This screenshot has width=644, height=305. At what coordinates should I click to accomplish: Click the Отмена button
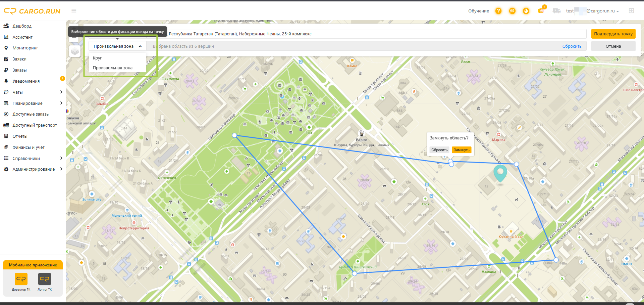(613, 46)
